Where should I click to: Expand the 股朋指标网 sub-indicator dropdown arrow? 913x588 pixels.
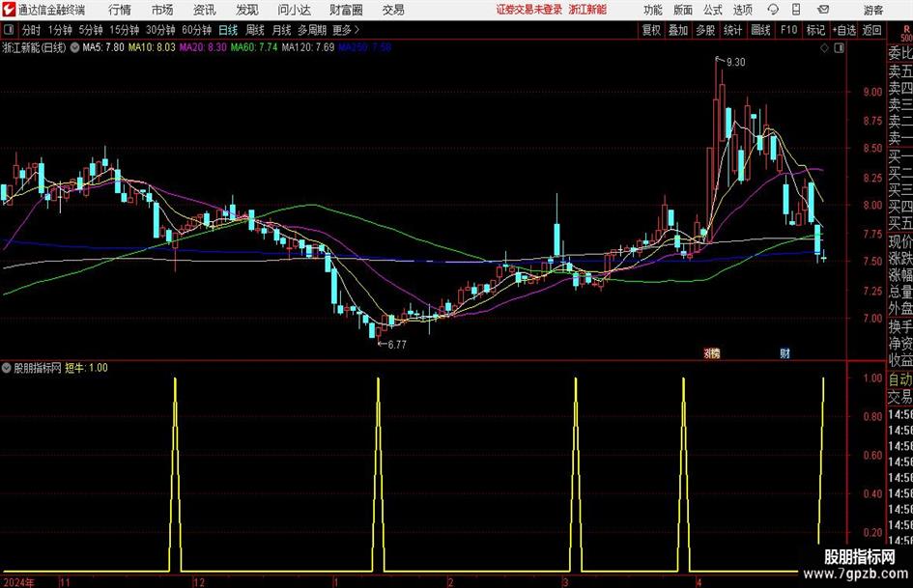click(7, 368)
